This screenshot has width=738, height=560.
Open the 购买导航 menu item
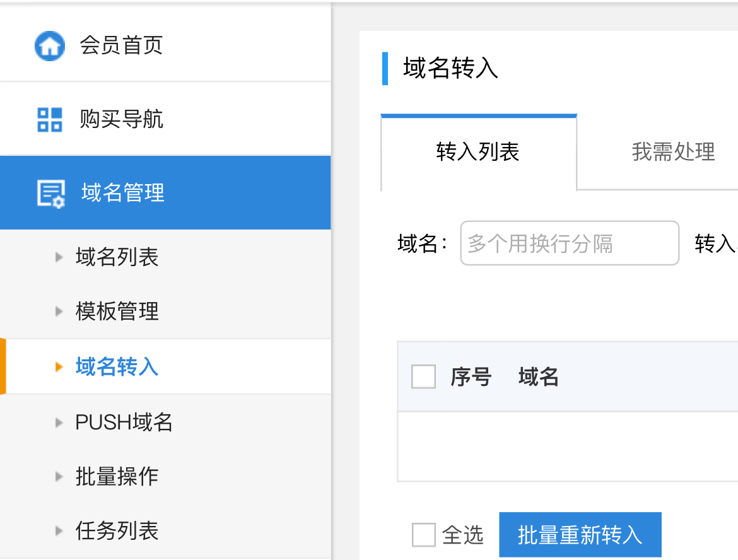[121, 119]
